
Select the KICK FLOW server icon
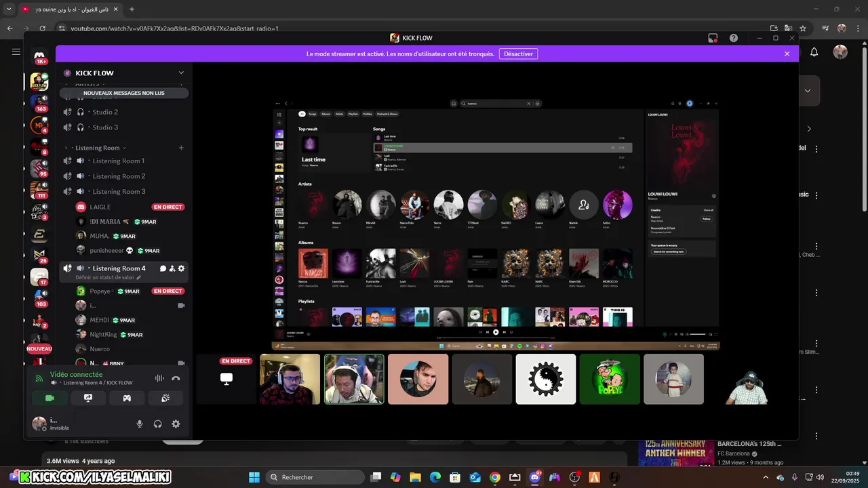[39, 81]
